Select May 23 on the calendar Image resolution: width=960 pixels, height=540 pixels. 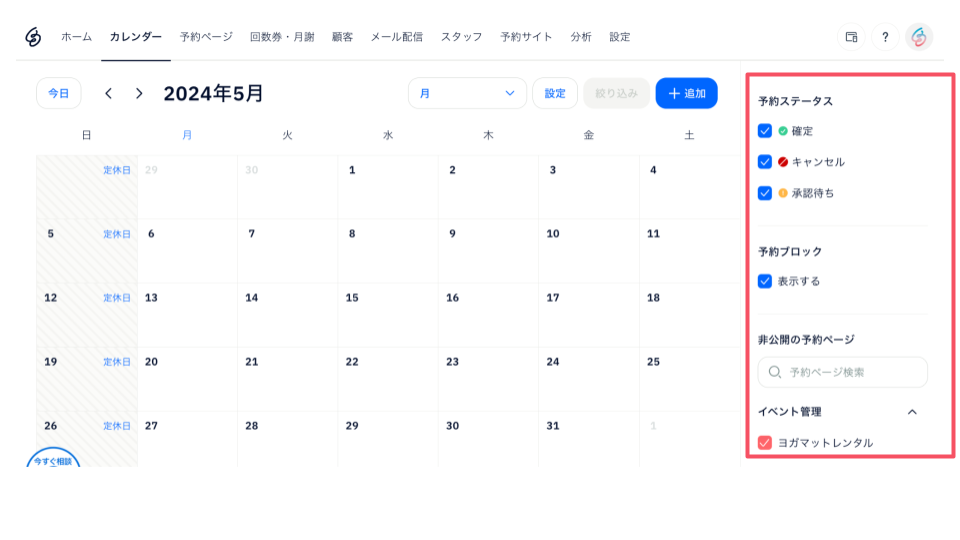click(x=489, y=380)
